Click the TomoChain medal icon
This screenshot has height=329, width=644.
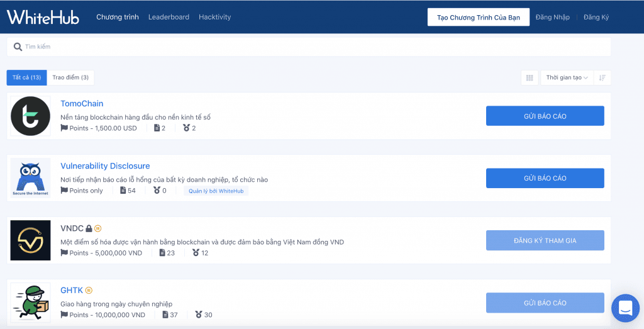[186, 128]
